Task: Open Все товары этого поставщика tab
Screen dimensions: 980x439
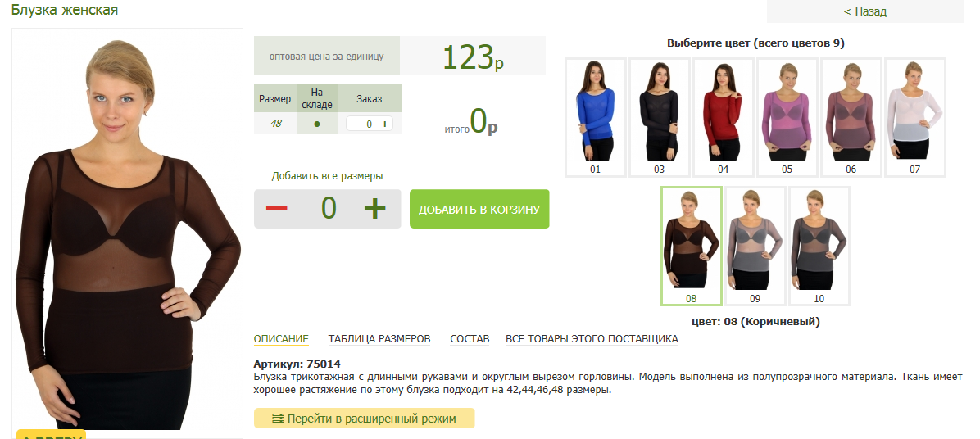Action: tap(592, 339)
